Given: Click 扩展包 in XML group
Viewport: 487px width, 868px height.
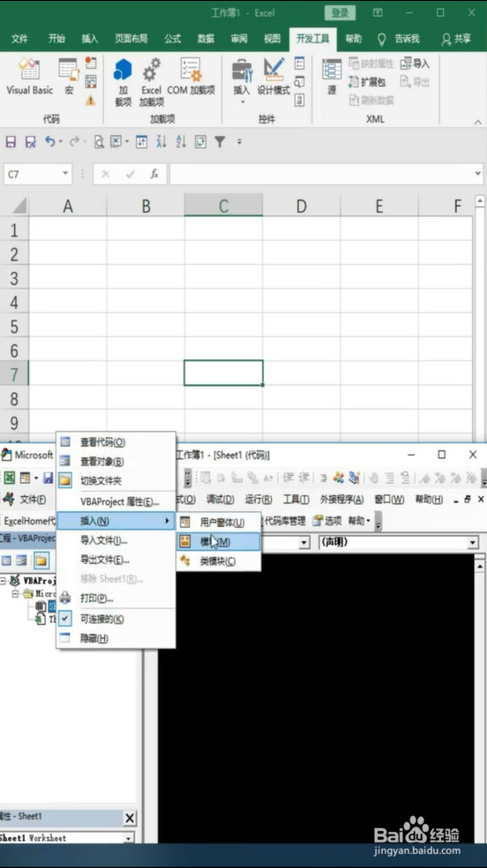Looking at the screenshot, I should tap(367, 82).
